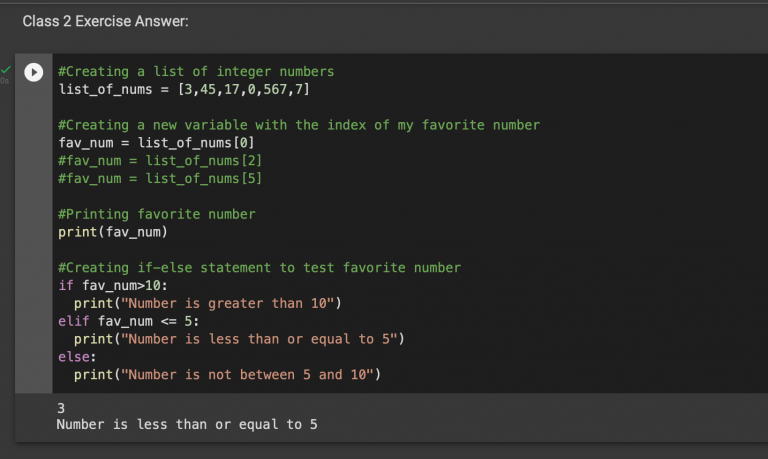Click output text 'Number is less than or equal to 5'
Screen dimensions: 768x459
click(187, 425)
